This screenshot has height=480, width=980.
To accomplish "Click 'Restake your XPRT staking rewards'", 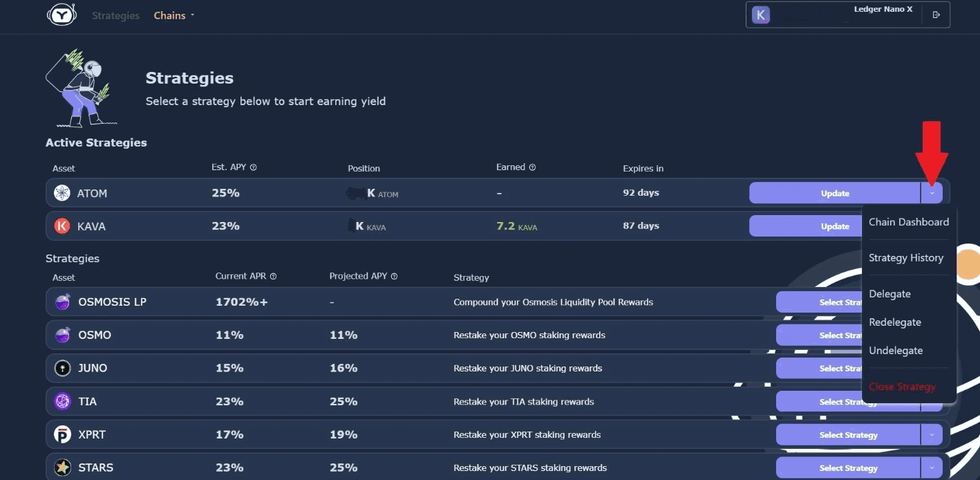I will [x=527, y=435].
